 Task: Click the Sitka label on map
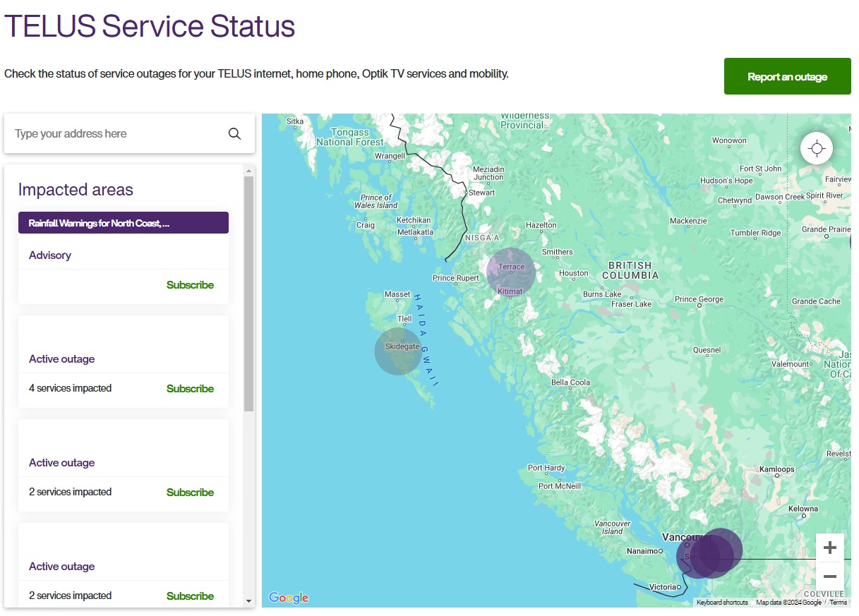point(295,121)
